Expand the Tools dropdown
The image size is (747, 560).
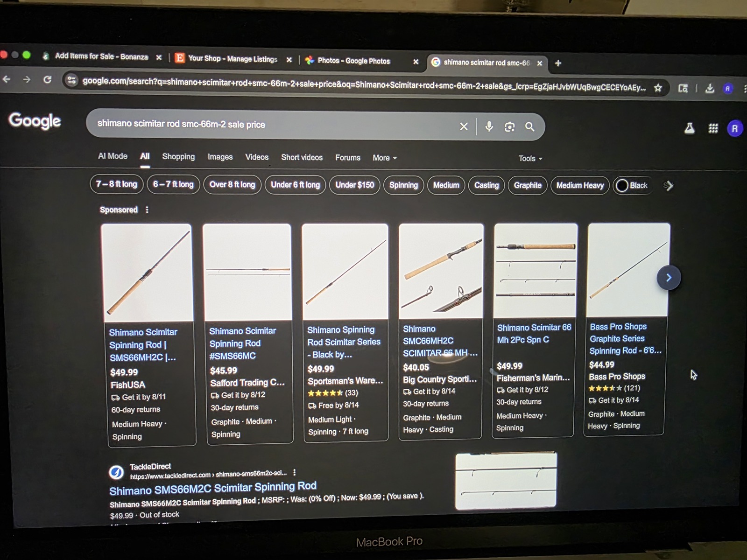530,159
